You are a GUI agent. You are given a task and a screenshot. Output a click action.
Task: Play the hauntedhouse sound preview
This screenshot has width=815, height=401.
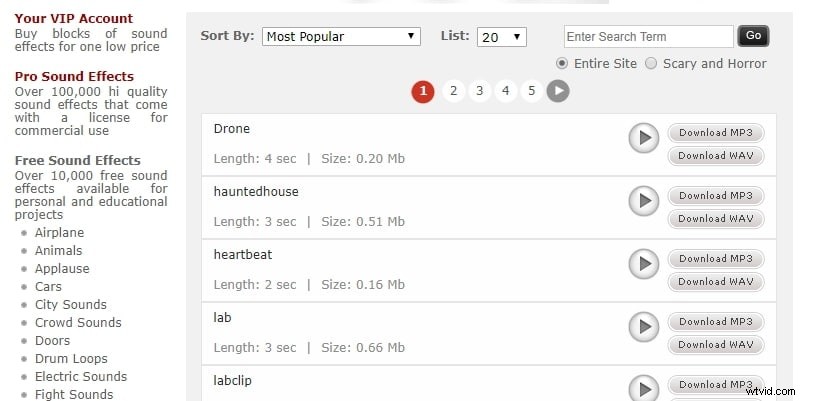coord(644,201)
